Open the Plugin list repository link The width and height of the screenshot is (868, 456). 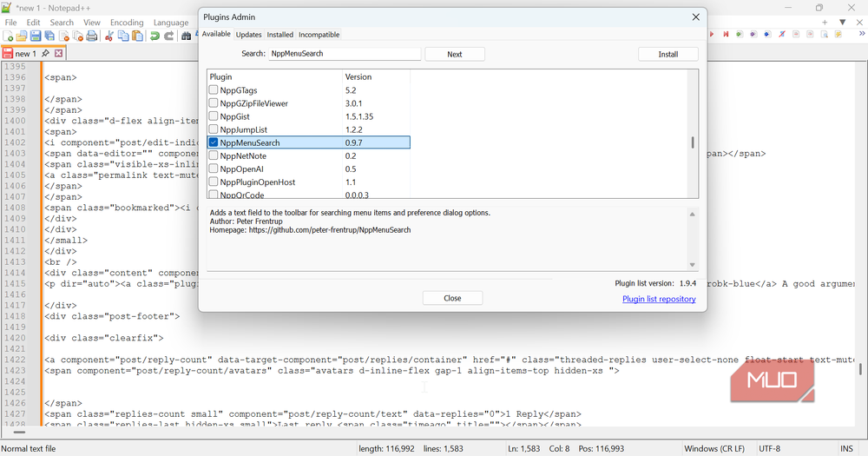659,299
